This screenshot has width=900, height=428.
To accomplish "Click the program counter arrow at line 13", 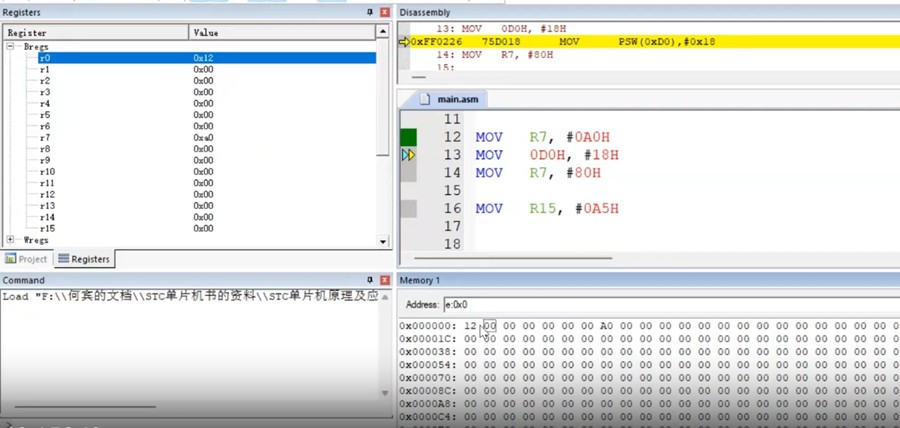I will click(408, 155).
